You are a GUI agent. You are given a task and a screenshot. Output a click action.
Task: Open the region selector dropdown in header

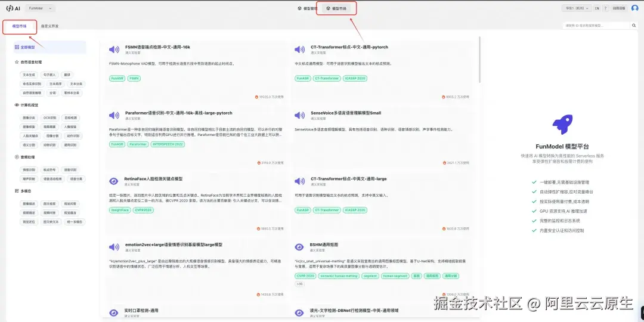(577, 8)
